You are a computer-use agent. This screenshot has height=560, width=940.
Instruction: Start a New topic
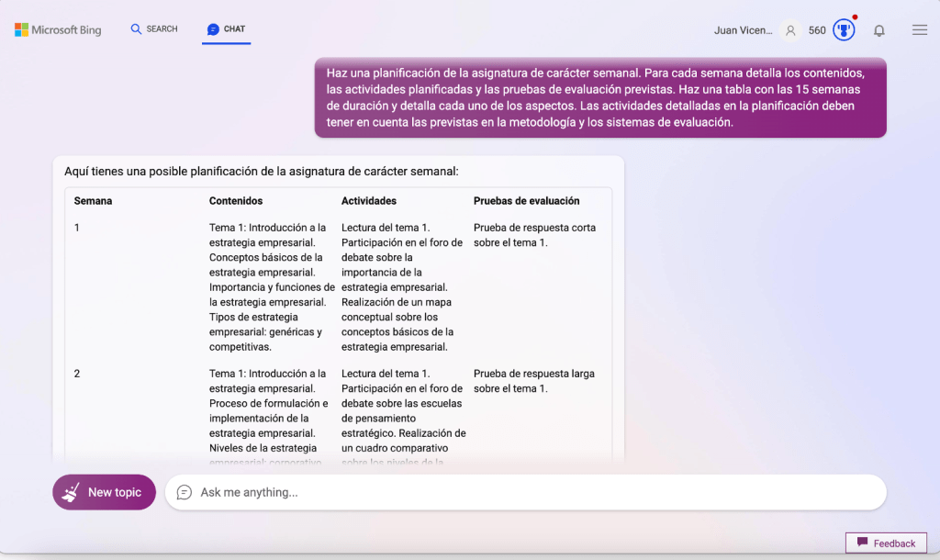104,492
